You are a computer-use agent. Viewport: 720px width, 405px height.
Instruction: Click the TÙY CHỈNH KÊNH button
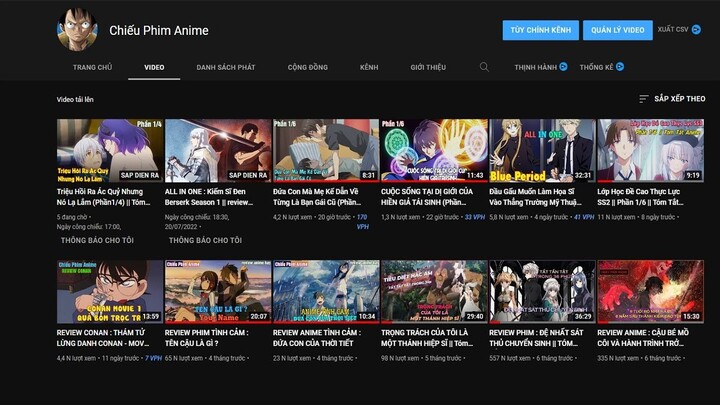click(540, 30)
